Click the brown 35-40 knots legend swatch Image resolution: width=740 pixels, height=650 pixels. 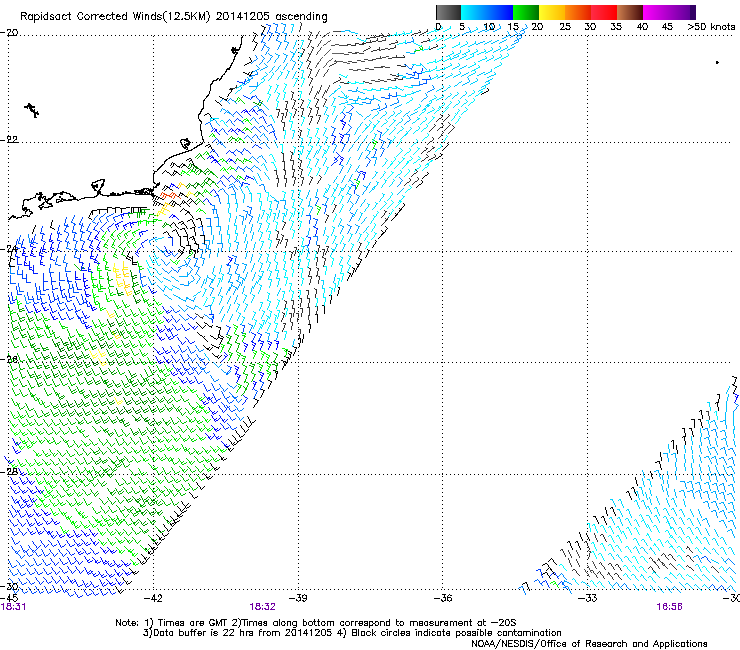pyautogui.click(x=630, y=12)
